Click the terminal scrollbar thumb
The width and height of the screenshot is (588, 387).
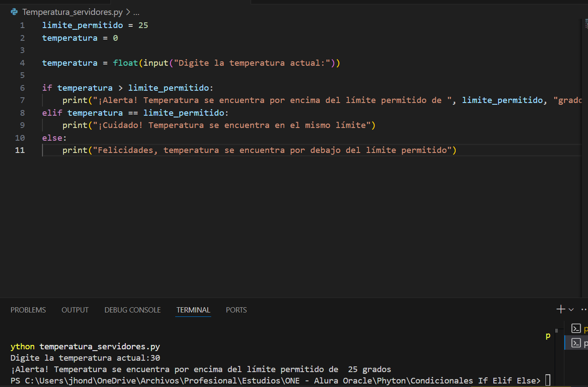click(x=556, y=331)
